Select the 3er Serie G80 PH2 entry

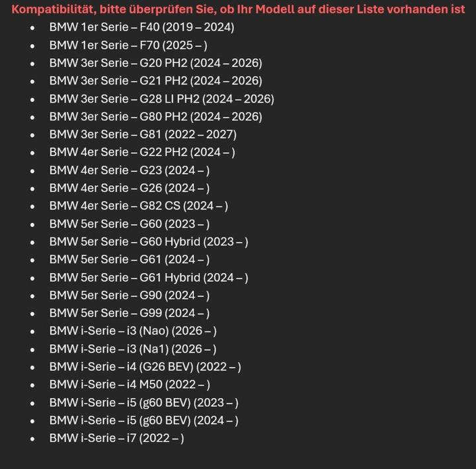[155, 116]
